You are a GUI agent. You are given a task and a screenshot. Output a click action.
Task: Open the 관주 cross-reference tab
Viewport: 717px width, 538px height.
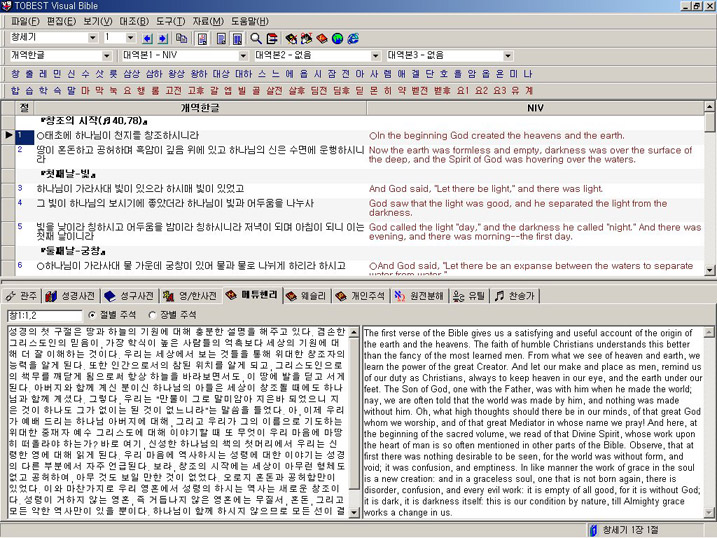(x=21, y=296)
